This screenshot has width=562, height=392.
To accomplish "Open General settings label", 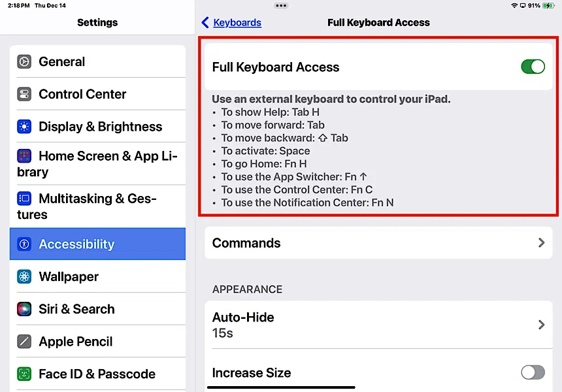I will click(62, 62).
